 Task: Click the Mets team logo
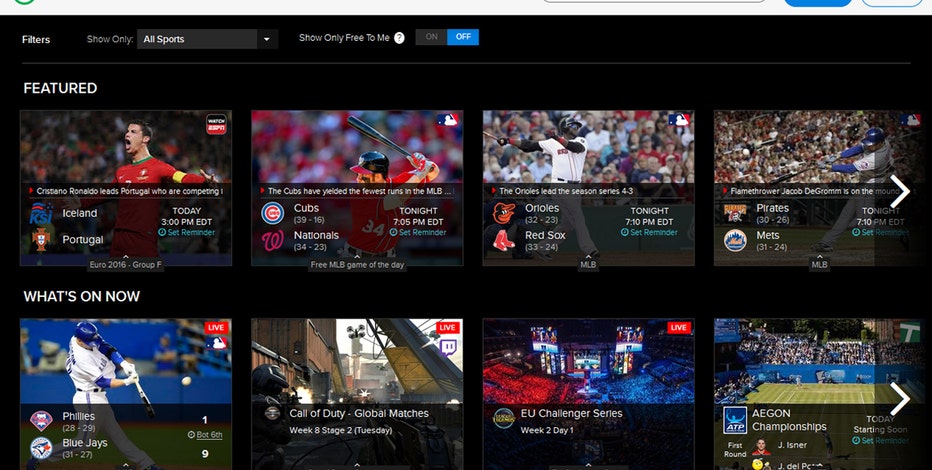tap(735, 240)
